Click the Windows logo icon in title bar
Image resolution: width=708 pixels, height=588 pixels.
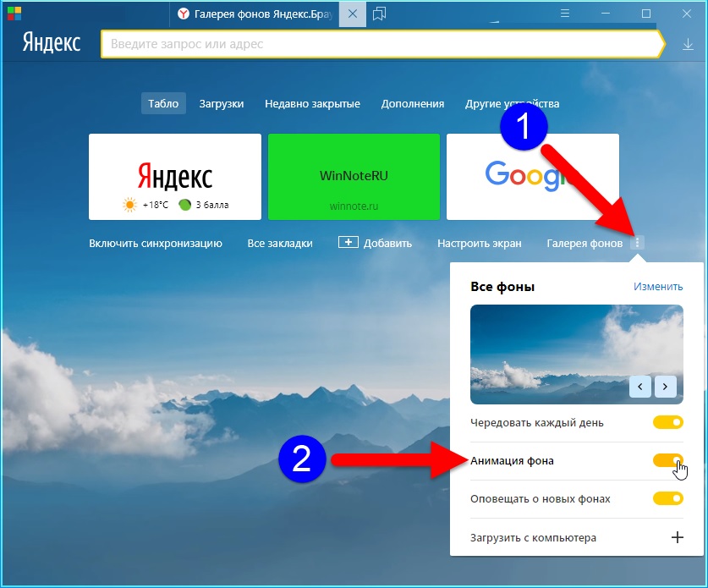[14, 14]
